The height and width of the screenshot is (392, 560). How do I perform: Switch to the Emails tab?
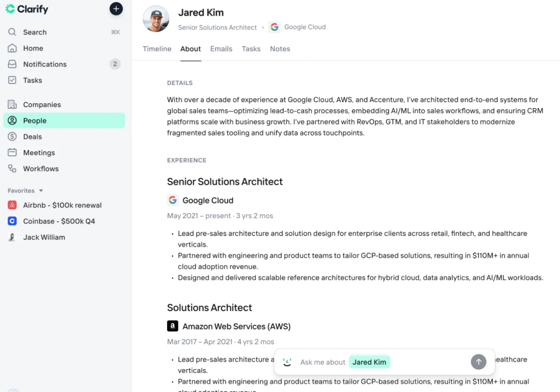click(221, 49)
